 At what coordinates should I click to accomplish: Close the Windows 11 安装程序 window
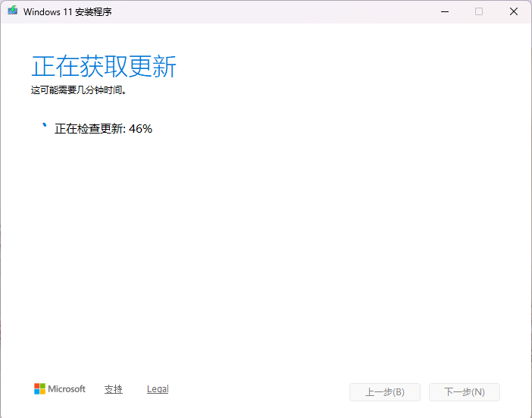(x=514, y=11)
